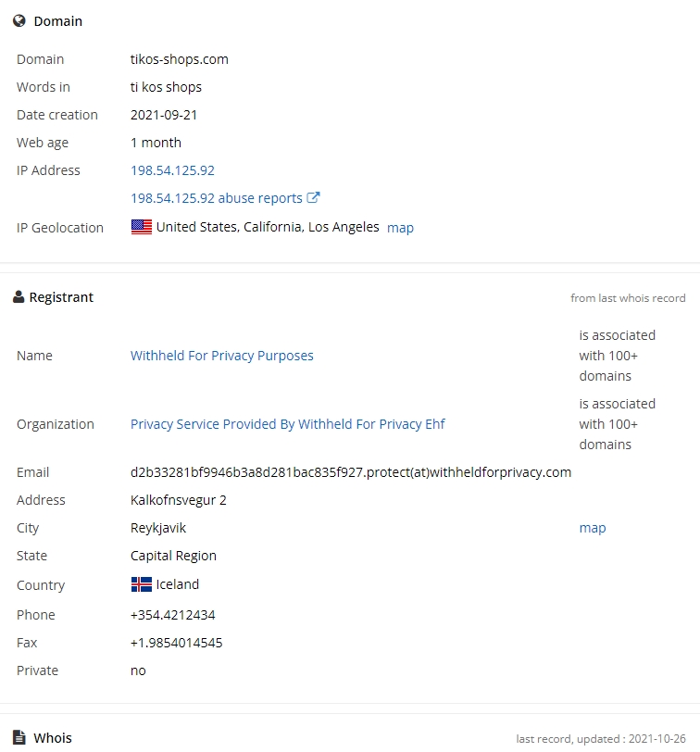Click the Registrant section heading
This screenshot has width=700, height=752.
pyautogui.click(x=61, y=297)
